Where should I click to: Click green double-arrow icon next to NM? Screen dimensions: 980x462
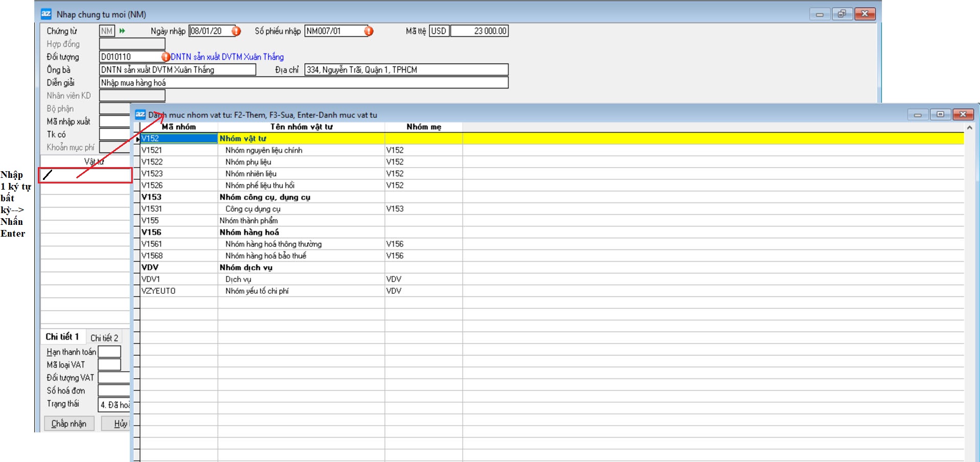(x=123, y=31)
